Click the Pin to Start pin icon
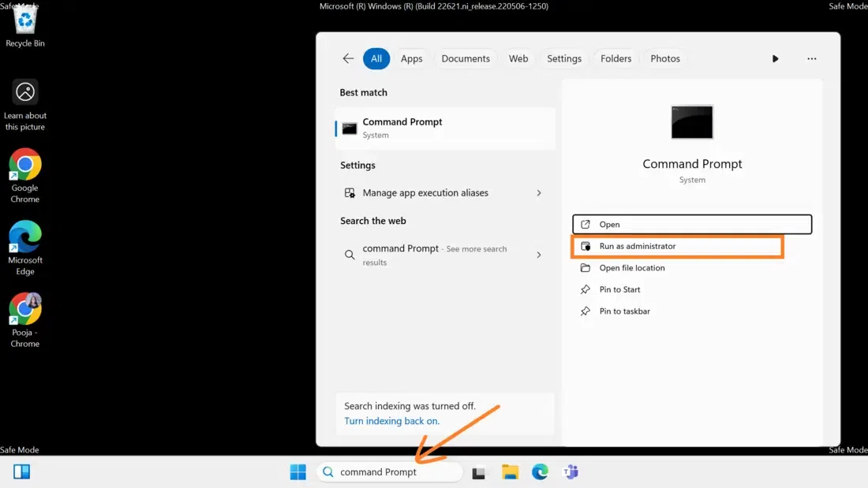The width and height of the screenshot is (868, 488). coord(586,289)
